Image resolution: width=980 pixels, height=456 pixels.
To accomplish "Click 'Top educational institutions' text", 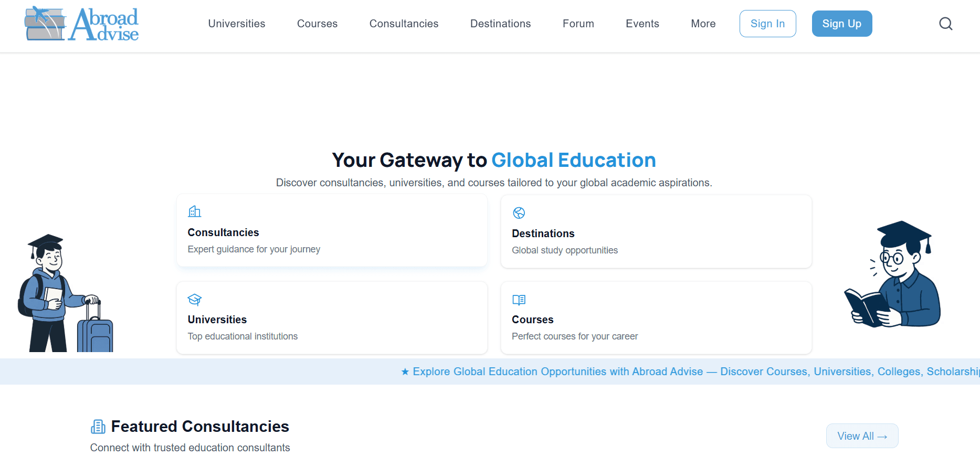I will [243, 336].
